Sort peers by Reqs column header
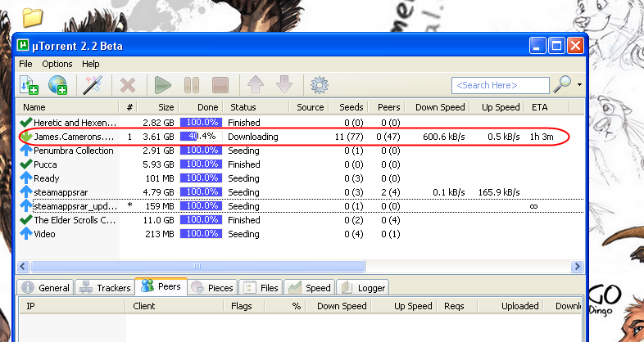This screenshot has height=342, width=644. [456, 306]
